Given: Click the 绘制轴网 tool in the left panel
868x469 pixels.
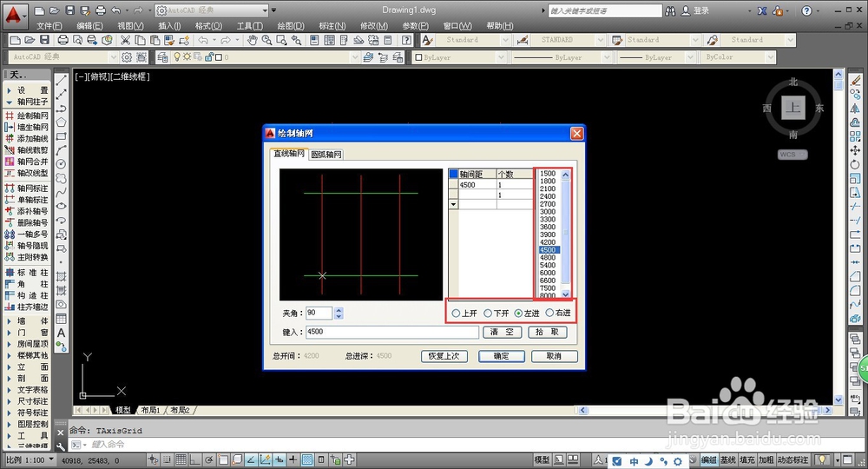Looking at the screenshot, I should click(27, 116).
